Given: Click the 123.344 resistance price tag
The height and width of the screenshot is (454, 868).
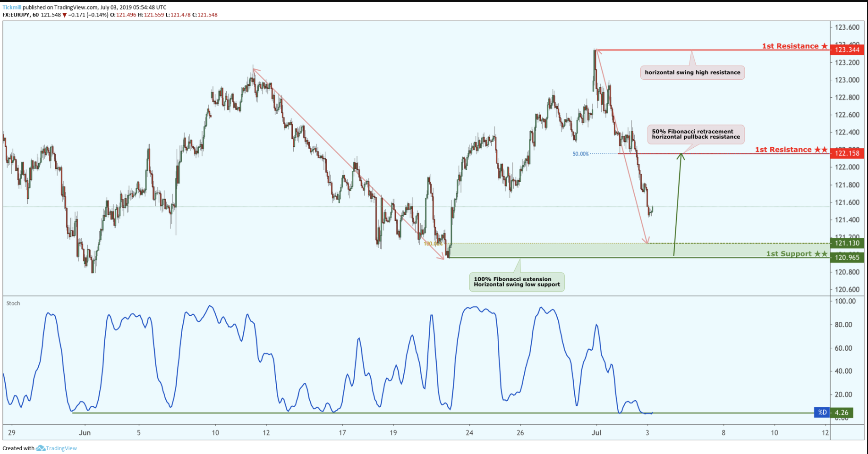Looking at the screenshot, I should 847,50.
